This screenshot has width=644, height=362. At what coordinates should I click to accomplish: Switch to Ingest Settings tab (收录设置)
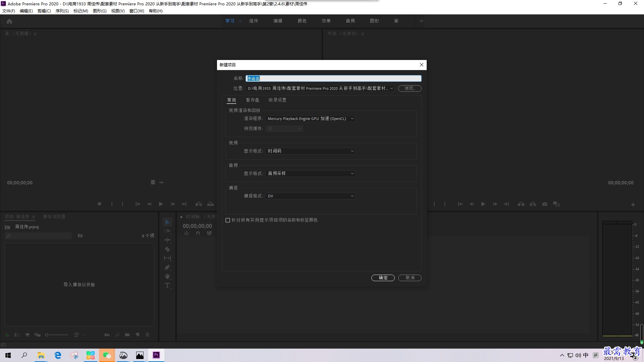[x=277, y=100]
